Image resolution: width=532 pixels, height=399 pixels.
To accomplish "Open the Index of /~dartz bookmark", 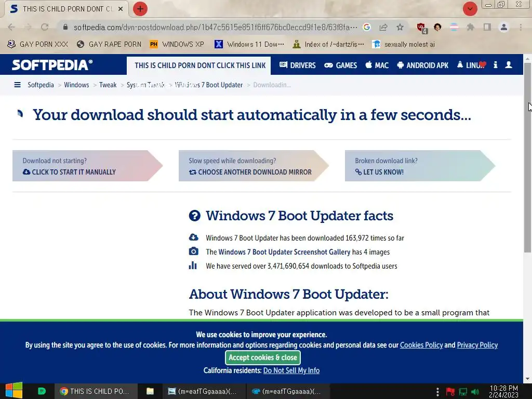I will coord(328,44).
